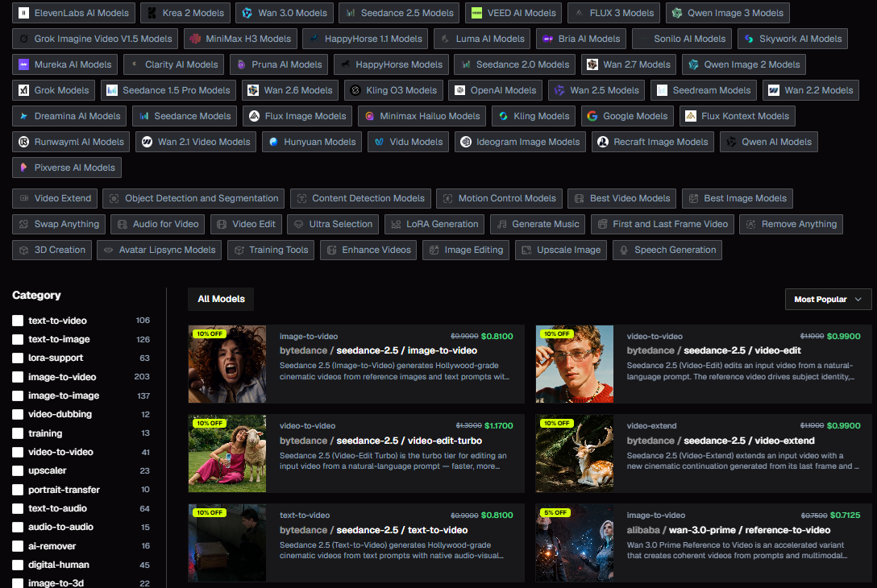Open seedance-2.5 / video-edit-turbo model link

point(381,441)
